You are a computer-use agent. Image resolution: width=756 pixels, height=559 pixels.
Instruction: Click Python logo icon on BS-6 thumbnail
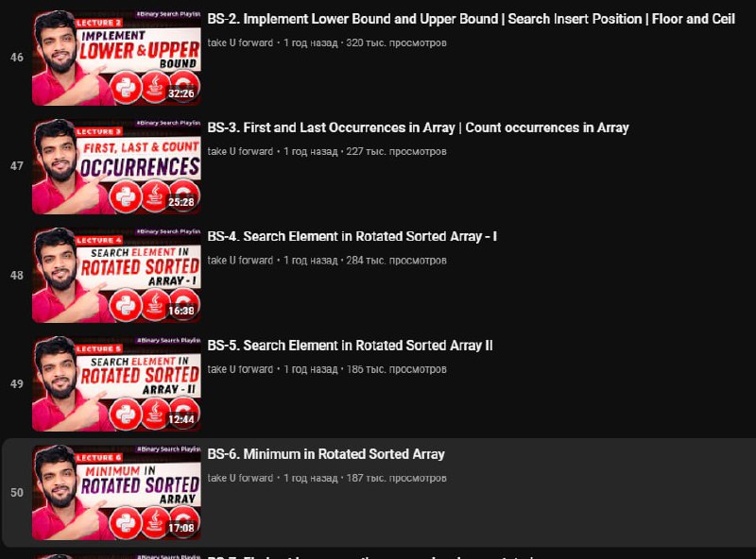126,522
